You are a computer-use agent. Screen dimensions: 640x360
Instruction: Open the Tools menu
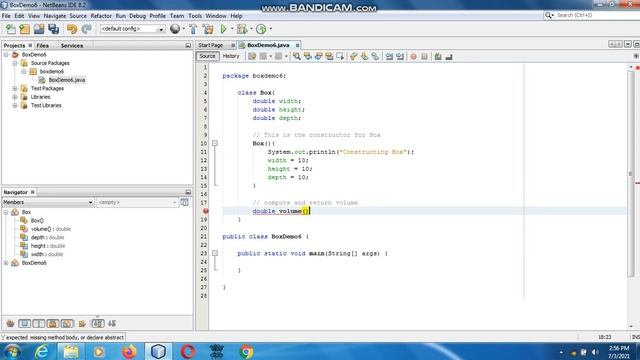[195, 16]
